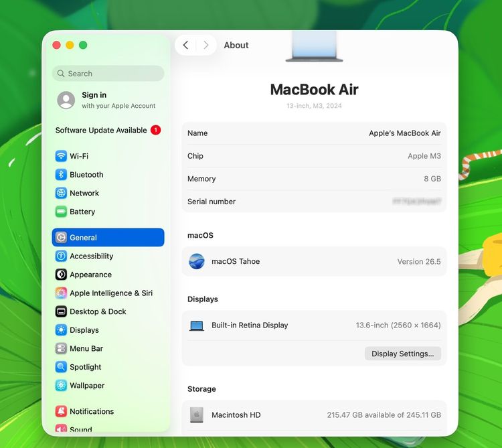Open Apple Intelligence & Siri icon

(x=61, y=293)
